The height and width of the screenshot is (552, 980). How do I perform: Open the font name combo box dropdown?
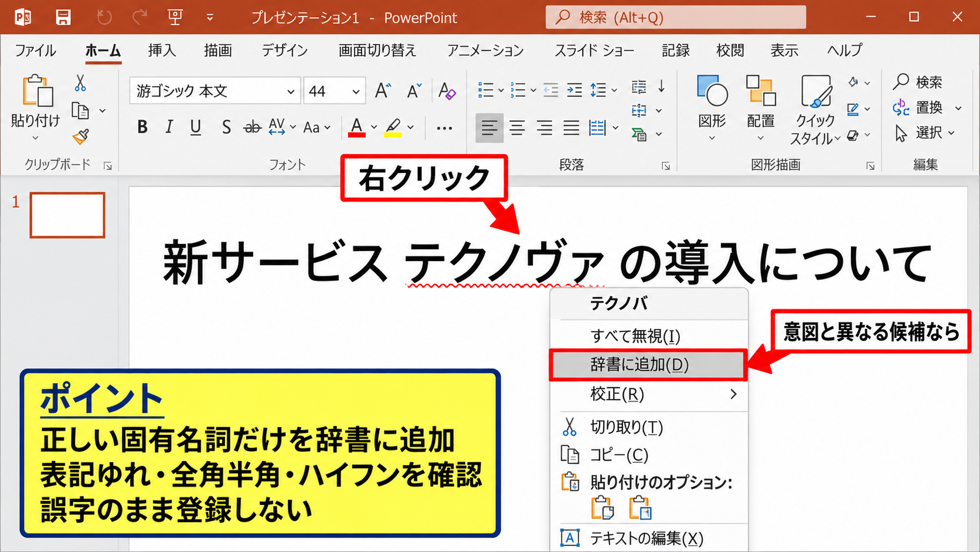(290, 92)
